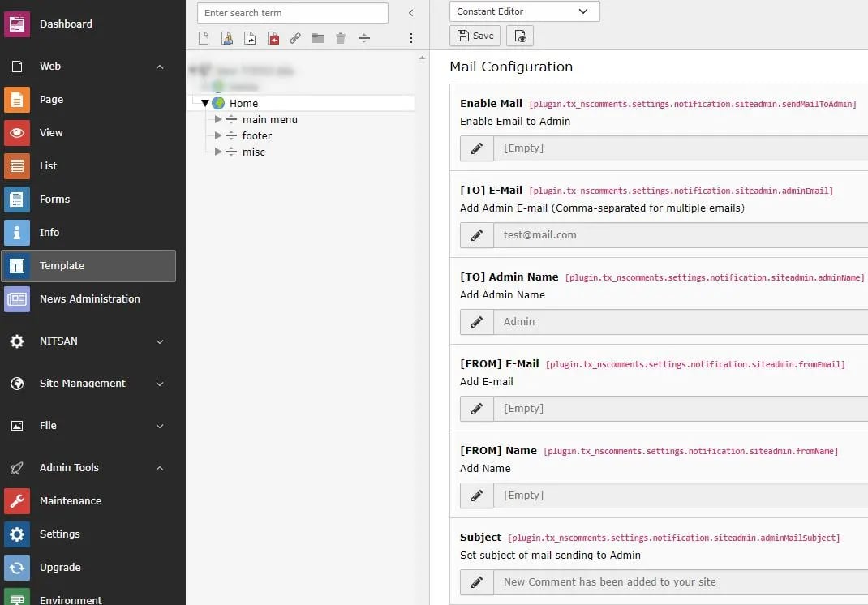Select the main menu page in tree
This screenshot has width=868, height=605.
pos(269,119)
